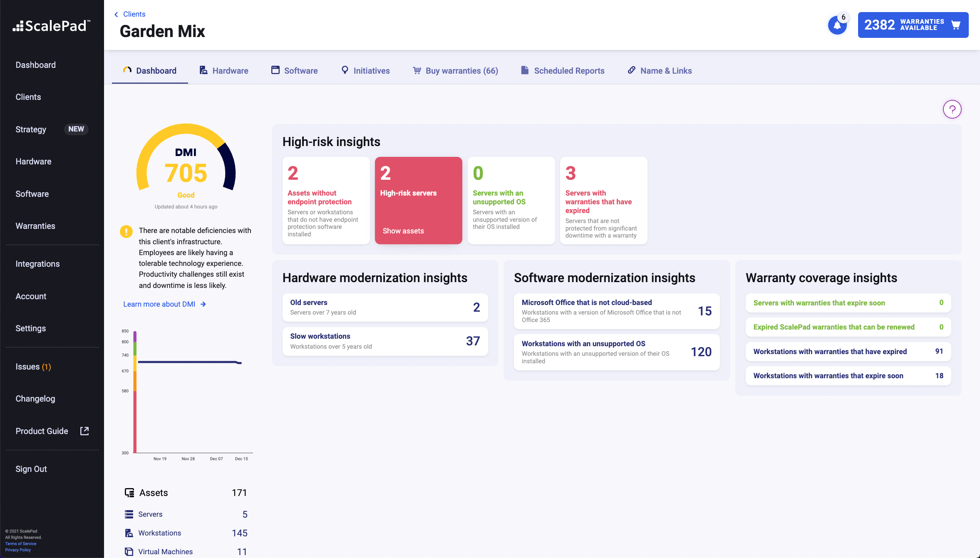980x558 pixels.
Task: Click the notifications bell icon
Action: pos(837,25)
